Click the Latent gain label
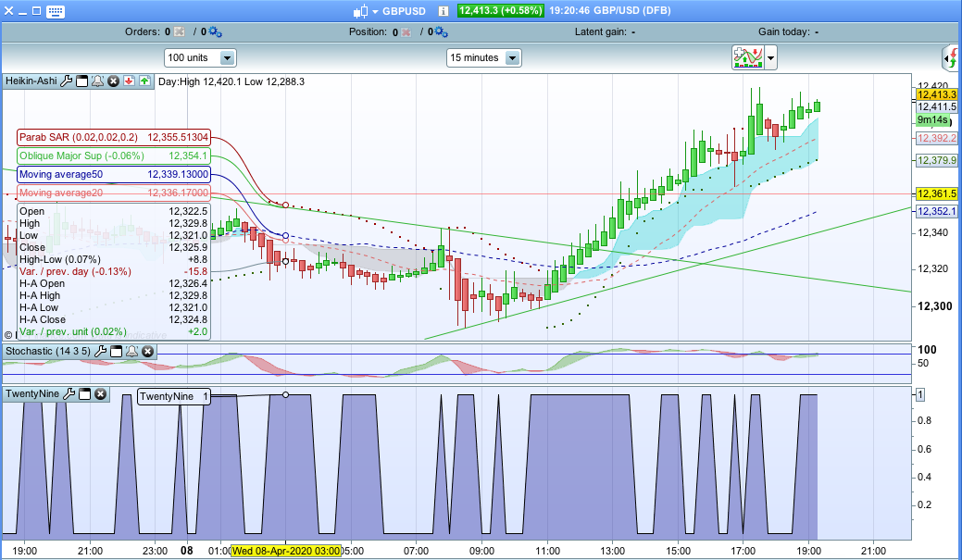Screen dimensions: 962x560 tap(601, 31)
